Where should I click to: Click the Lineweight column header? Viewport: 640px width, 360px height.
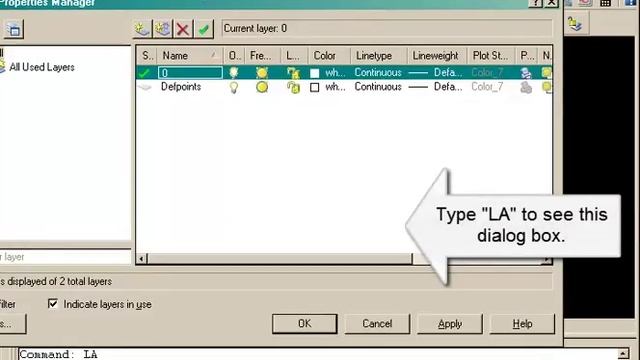pyautogui.click(x=437, y=56)
